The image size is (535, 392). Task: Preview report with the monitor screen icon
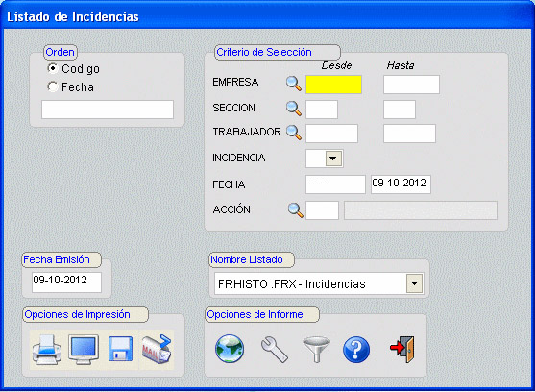(x=84, y=350)
